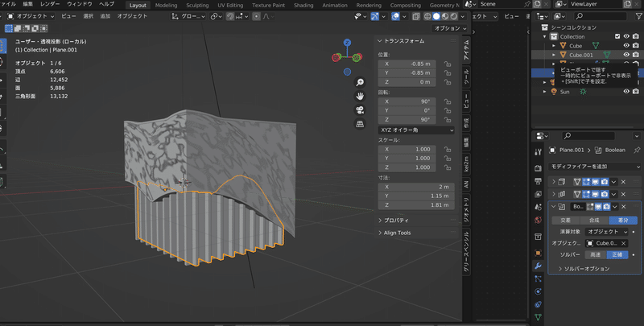
Task: Open Collection properties tab icon
Action: click(538, 237)
